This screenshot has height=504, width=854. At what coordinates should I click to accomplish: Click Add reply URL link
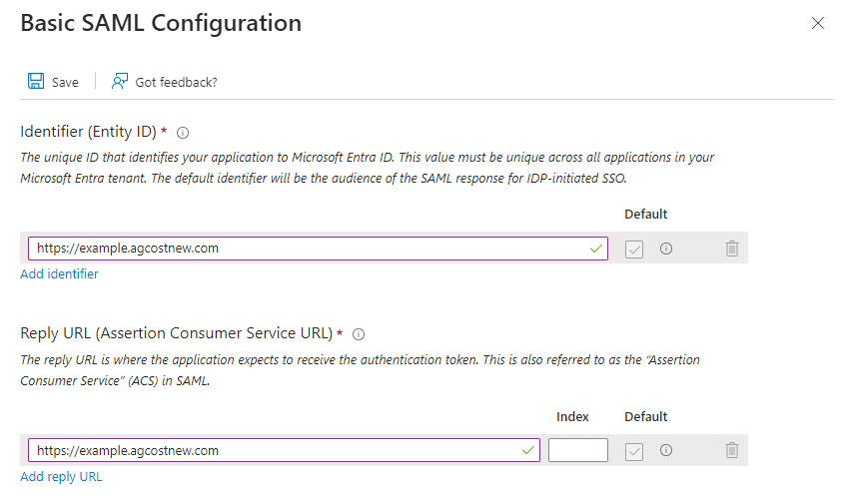[x=61, y=476]
